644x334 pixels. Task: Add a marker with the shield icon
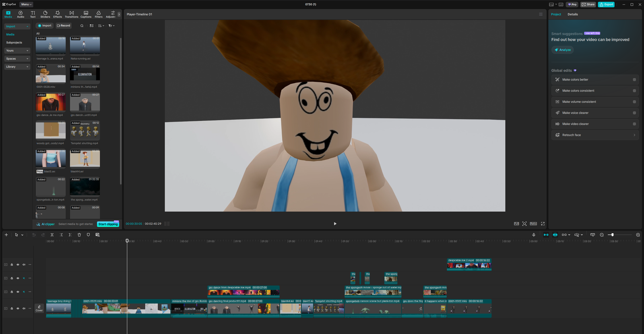click(x=88, y=235)
